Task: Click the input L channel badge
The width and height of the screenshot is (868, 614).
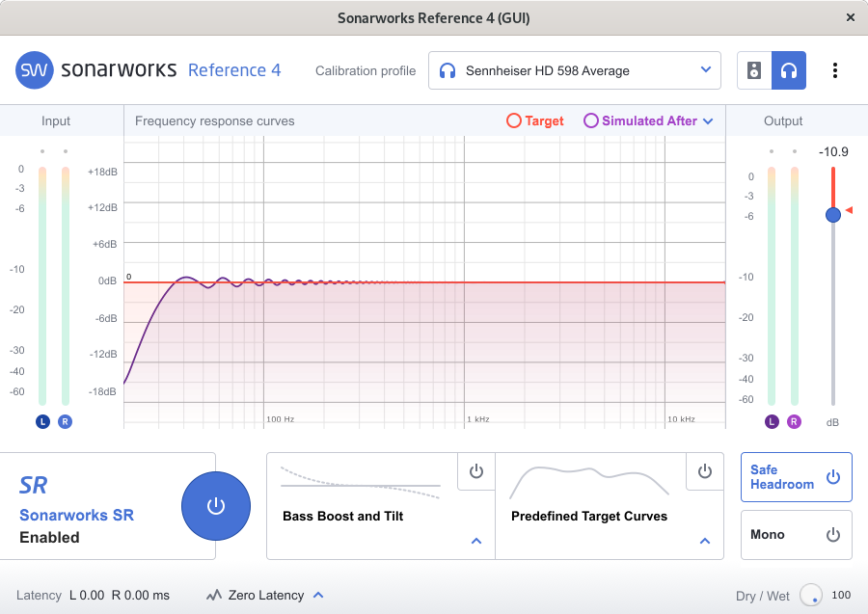Action: 42,421
